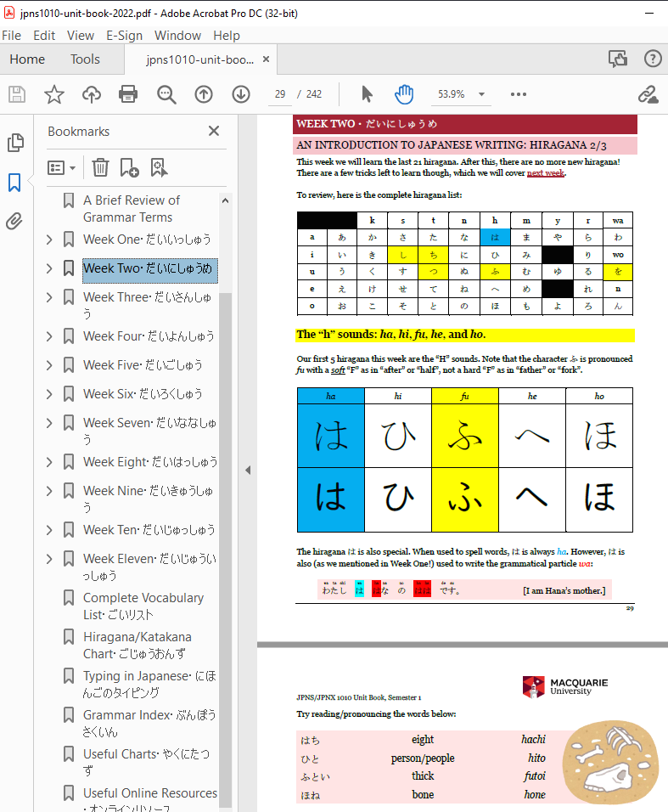Screen dimensions: 668x812
Task: Open Page Thumbnails panel
Action: [x=15, y=143]
